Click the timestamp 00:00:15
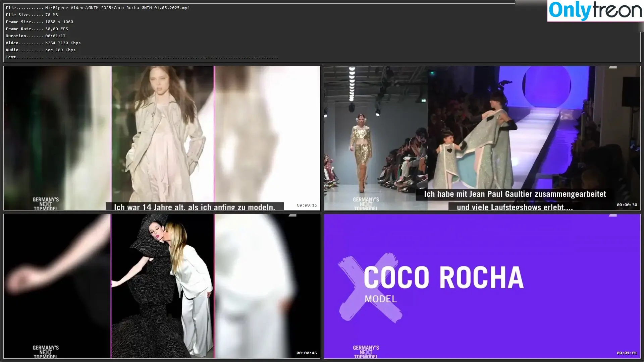The image size is (644, 362). point(307,205)
